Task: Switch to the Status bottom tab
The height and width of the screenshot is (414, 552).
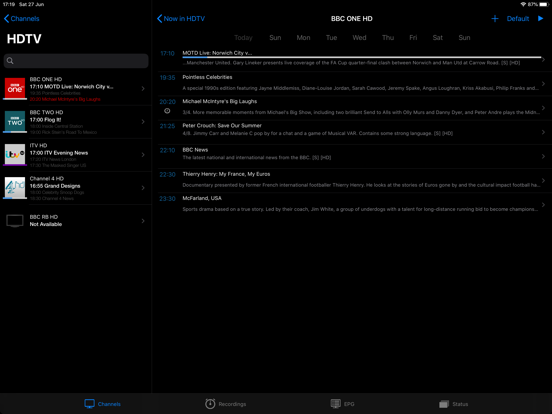Action: point(453,404)
